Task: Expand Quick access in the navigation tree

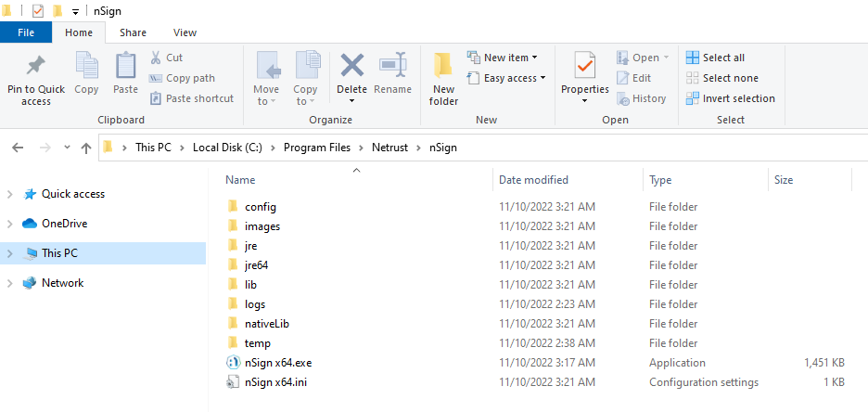Action: tap(9, 194)
